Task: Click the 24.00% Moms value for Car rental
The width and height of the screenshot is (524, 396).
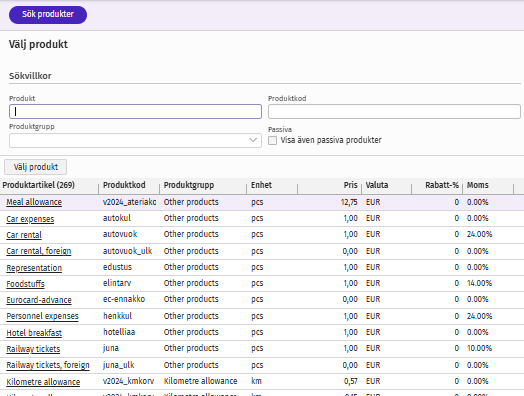Action: tap(479, 234)
